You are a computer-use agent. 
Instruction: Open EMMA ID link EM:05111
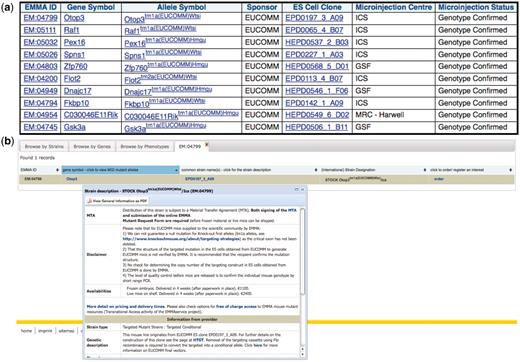point(40,30)
